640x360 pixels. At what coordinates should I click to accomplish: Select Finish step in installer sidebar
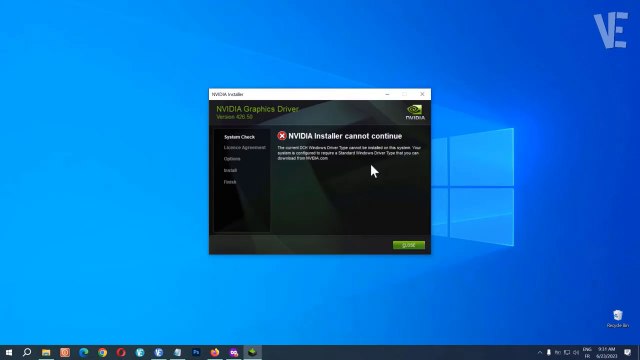[230, 182]
